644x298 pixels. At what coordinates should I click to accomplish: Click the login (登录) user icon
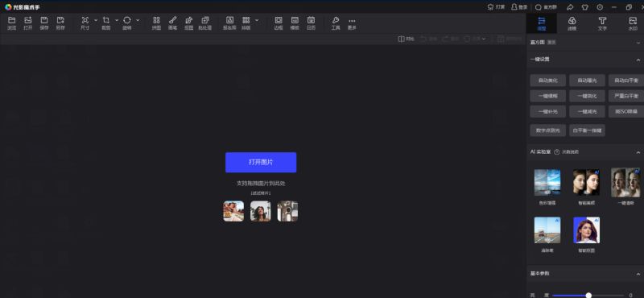point(519,7)
